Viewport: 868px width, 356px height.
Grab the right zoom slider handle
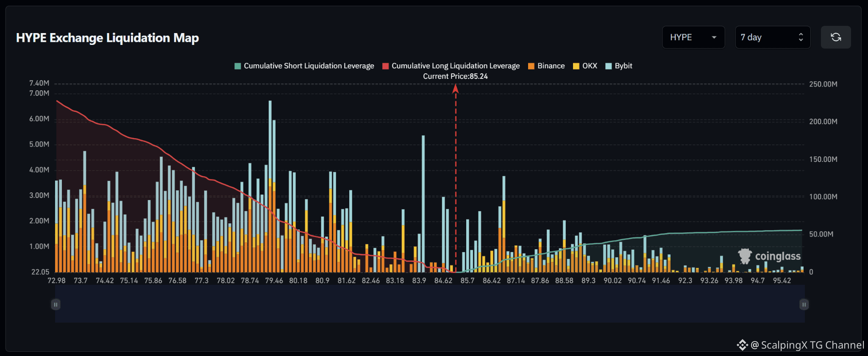(x=804, y=304)
